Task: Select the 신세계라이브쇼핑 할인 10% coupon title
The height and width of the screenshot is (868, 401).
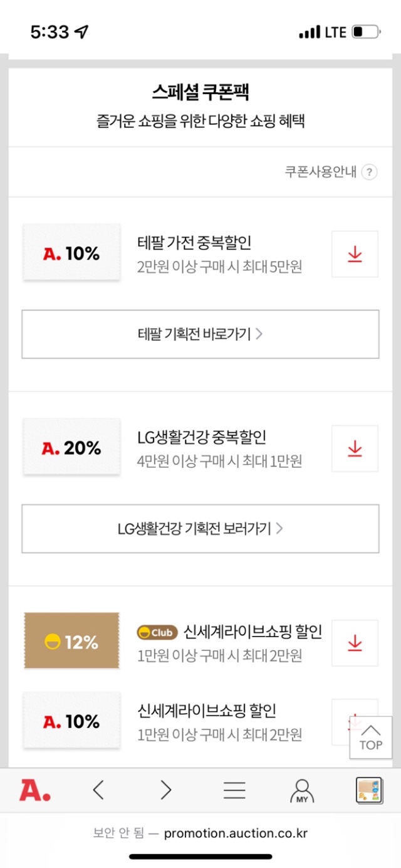Action: click(207, 711)
